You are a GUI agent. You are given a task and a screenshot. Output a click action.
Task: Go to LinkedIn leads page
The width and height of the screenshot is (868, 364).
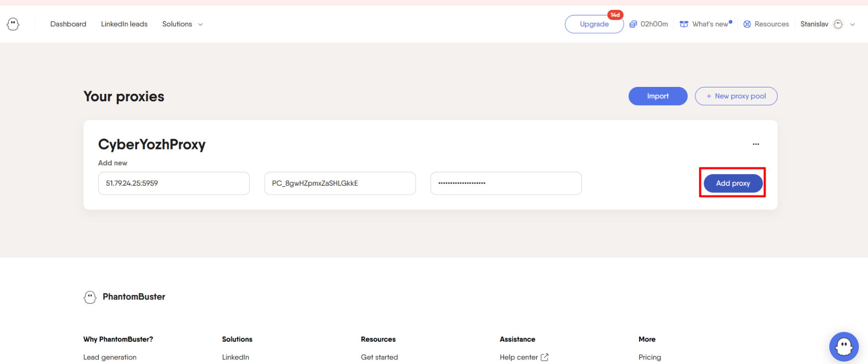pyautogui.click(x=124, y=24)
